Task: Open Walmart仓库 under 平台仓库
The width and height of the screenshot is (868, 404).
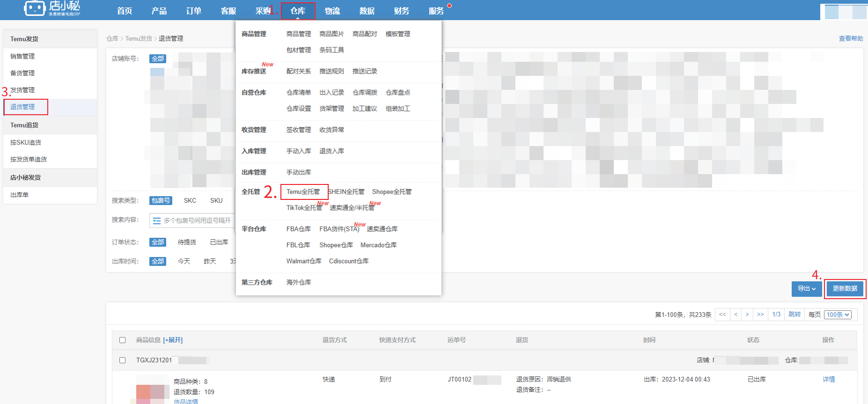Action: (x=304, y=261)
